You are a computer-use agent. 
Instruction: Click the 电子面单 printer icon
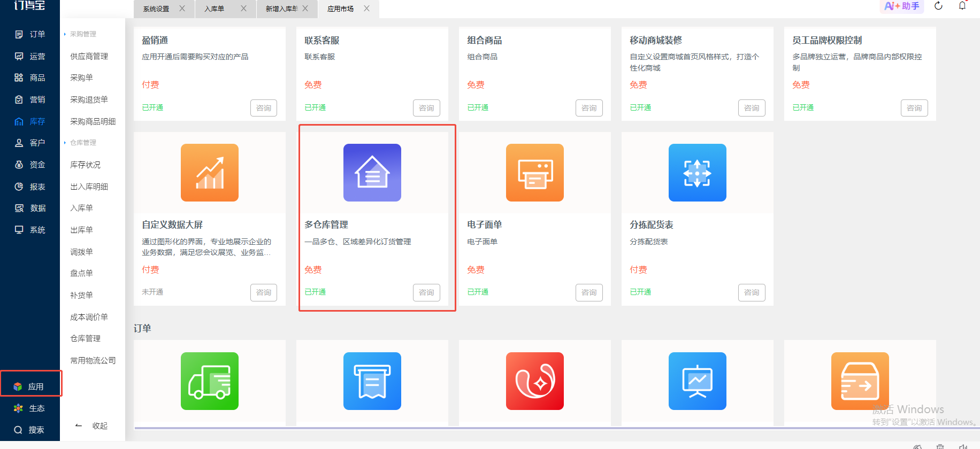tap(535, 173)
